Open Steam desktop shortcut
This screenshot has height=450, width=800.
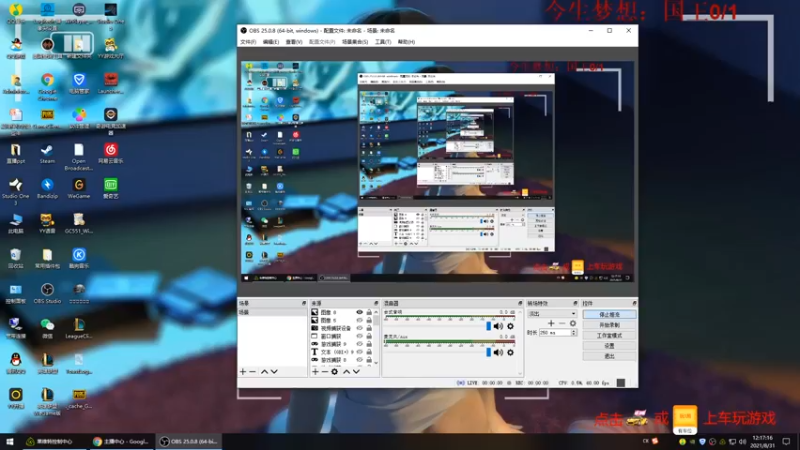(x=47, y=154)
